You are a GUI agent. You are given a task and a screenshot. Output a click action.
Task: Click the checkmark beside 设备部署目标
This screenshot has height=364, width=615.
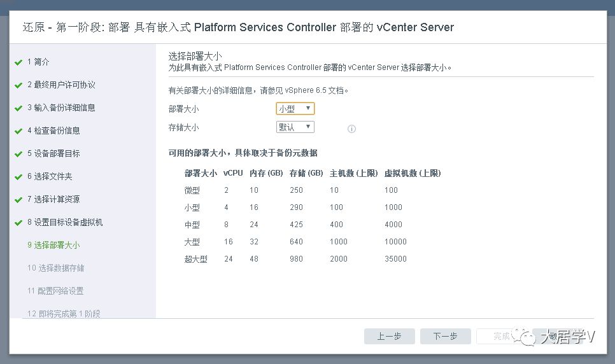(18, 154)
